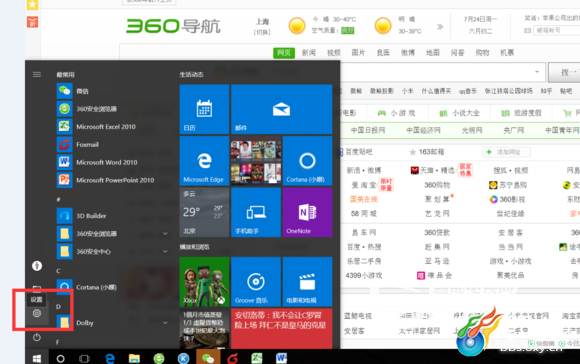Viewport: 580px width, 364px height.
Task: Select the 视频 search tab
Action: pyautogui.click(x=334, y=53)
